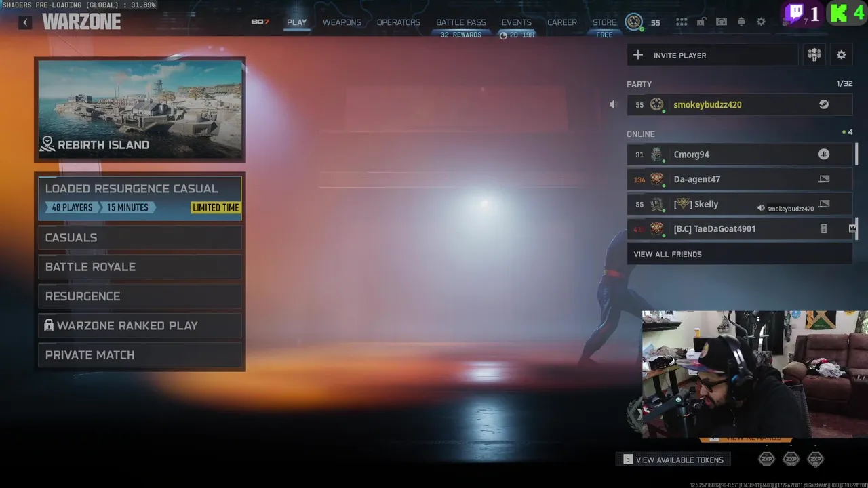Open settings gear in top bar
Image resolution: width=868 pixels, height=488 pixels.
tap(762, 22)
